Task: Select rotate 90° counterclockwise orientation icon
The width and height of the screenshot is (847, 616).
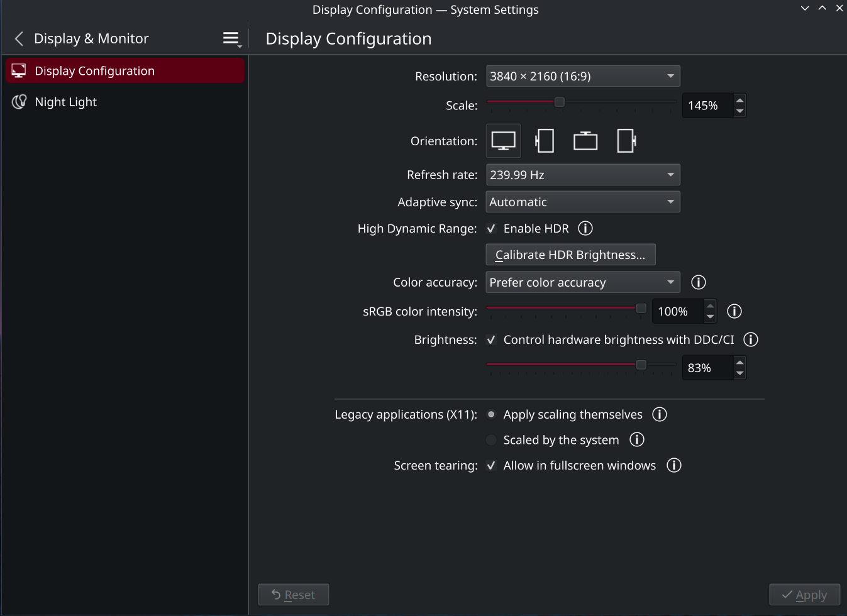Action: [x=545, y=141]
